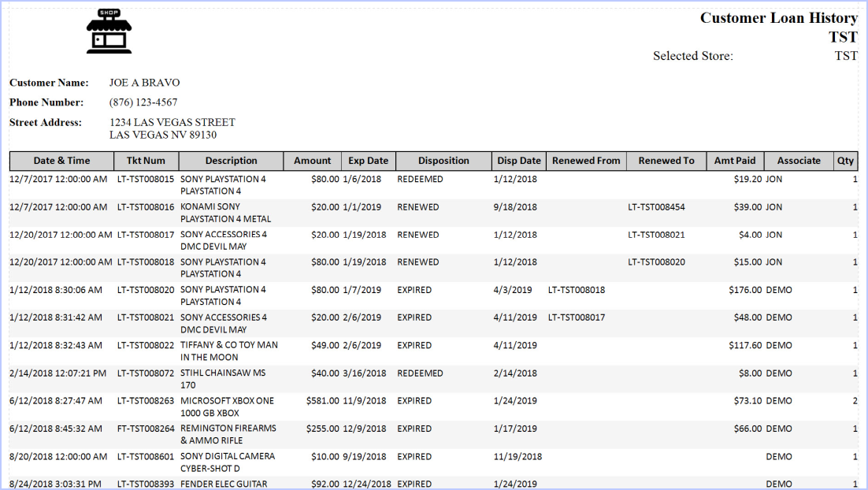Click disposition date 9/18/2018
The width and height of the screenshot is (868, 490).
coord(515,207)
